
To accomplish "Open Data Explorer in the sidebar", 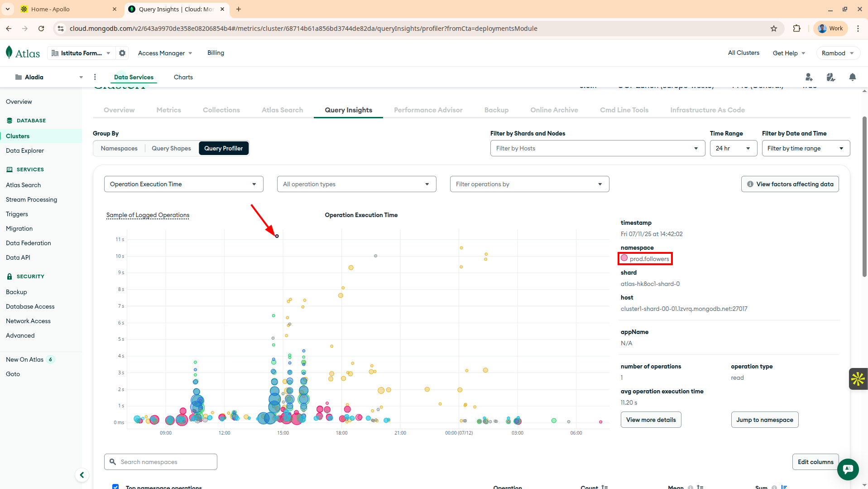I will (x=25, y=151).
